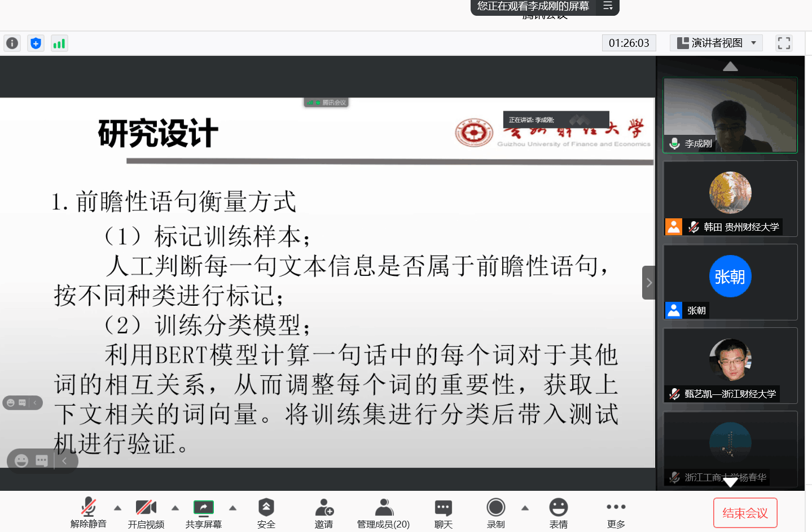Click the blue security shield icon
This screenshot has height=532, width=812.
pos(36,43)
